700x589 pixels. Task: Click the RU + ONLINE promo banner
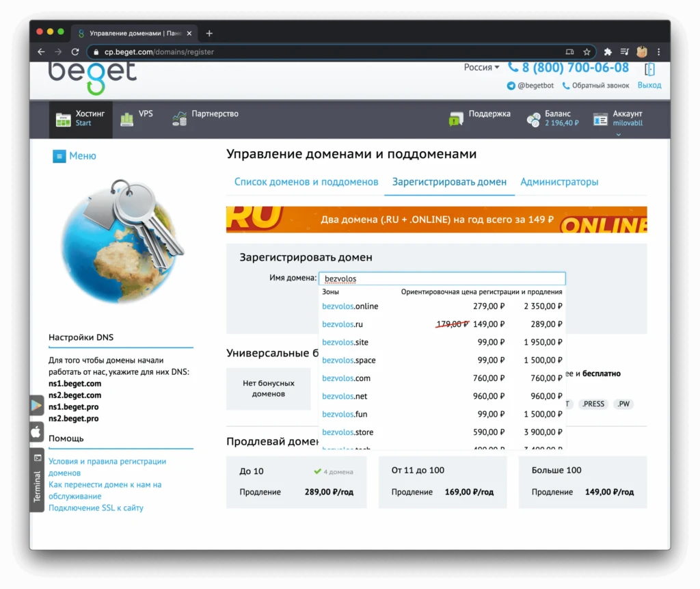click(x=437, y=220)
